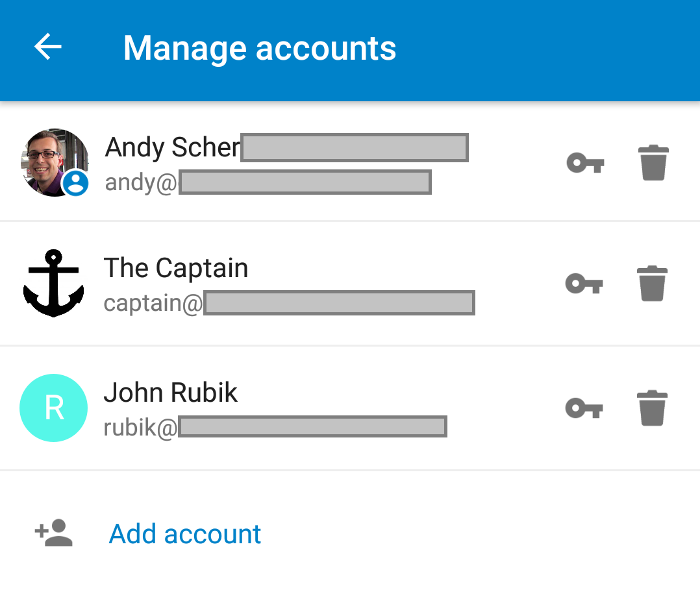Open the Add account option
700x590 pixels.
(184, 534)
